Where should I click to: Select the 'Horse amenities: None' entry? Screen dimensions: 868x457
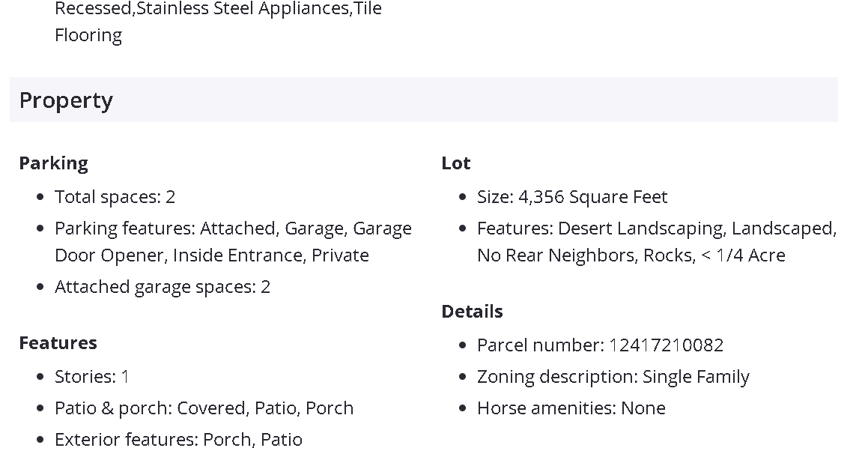tap(571, 408)
